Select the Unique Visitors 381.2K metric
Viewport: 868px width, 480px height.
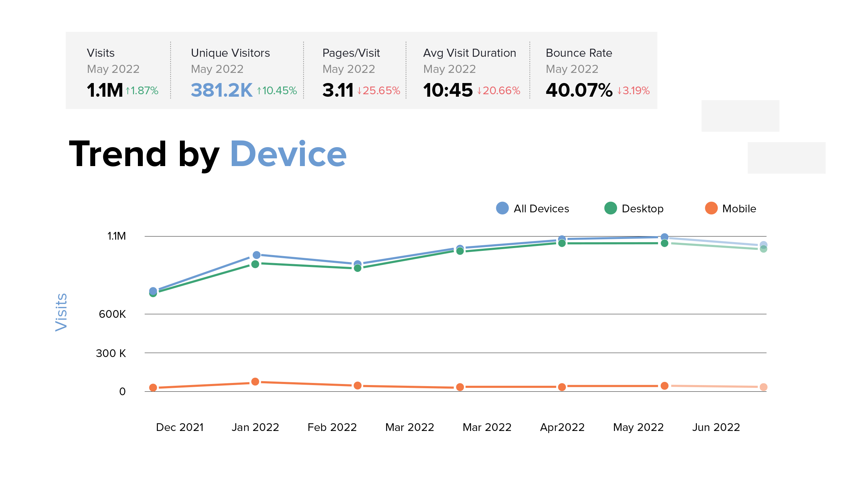point(222,90)
